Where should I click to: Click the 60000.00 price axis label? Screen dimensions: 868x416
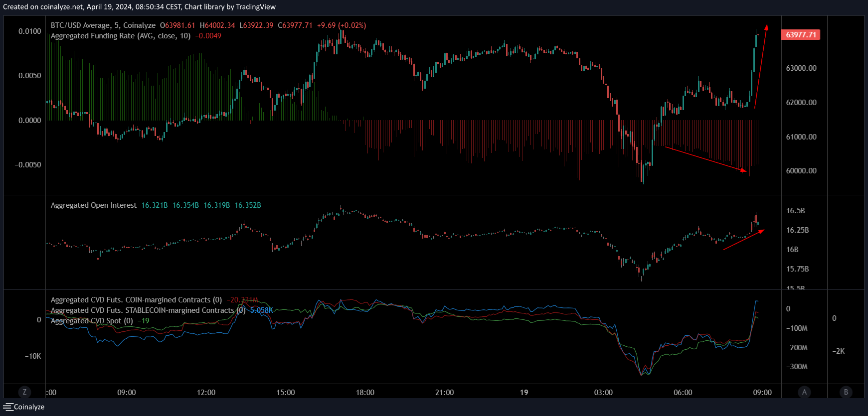(801, 171)
